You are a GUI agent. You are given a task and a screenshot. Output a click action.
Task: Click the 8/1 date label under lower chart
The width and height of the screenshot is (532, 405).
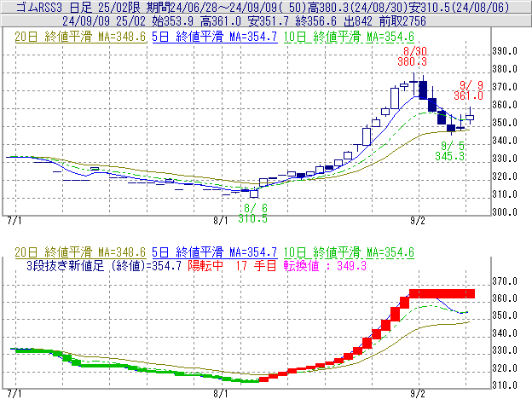(221, 394)
